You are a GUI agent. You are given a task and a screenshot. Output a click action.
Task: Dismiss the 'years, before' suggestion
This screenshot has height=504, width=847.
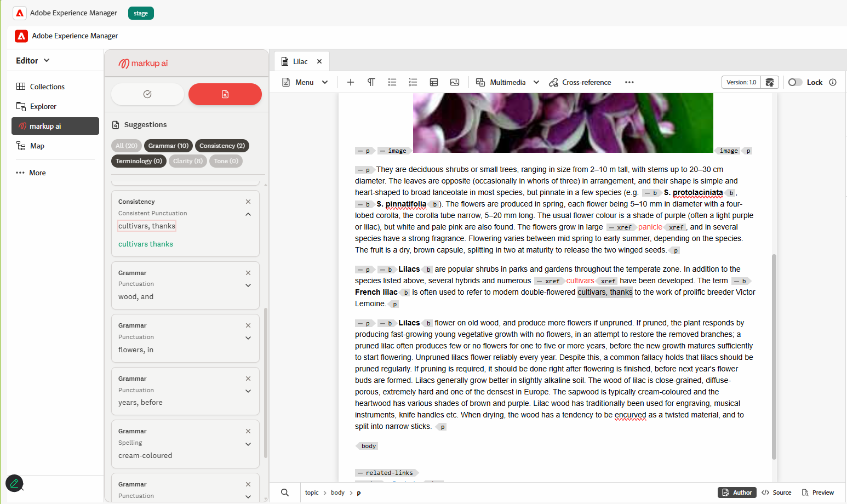pyautogui.click(x=248, y=379)
